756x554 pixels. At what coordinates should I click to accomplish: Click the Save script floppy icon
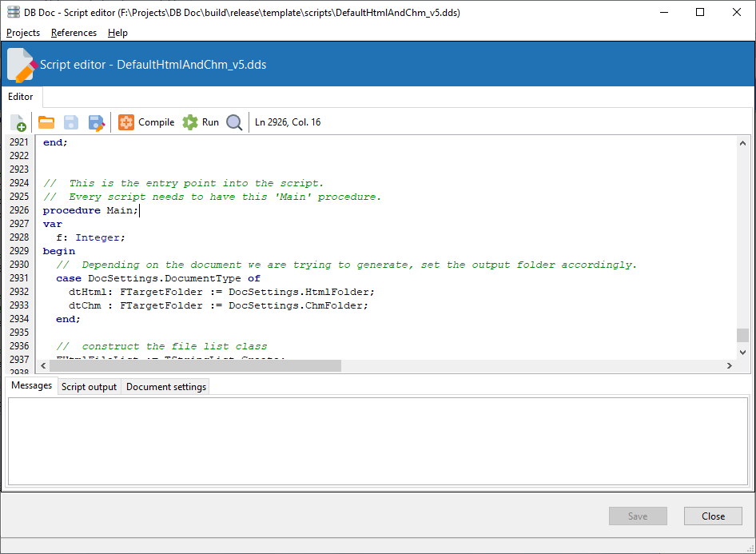pos(71,122)
